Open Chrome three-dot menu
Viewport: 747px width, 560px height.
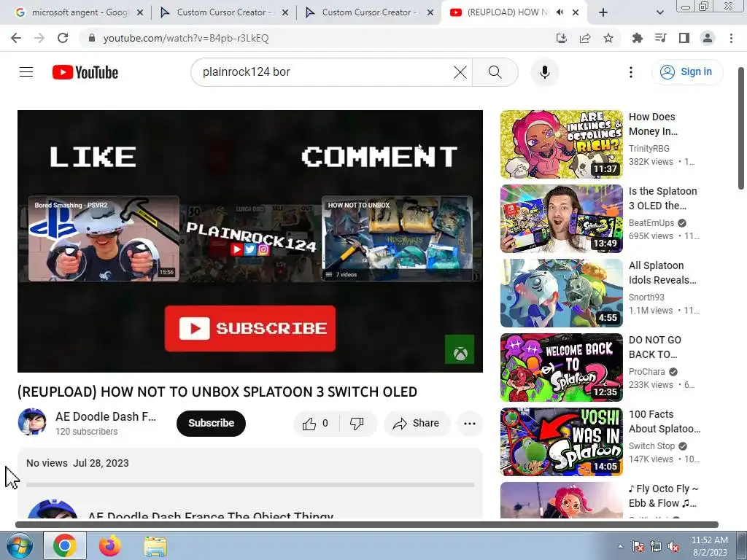731,38
